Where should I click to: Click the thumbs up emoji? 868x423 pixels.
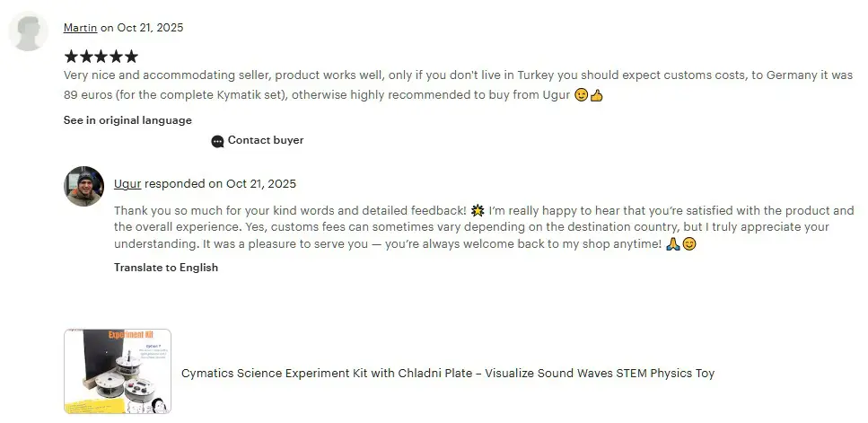click(597, 95)
